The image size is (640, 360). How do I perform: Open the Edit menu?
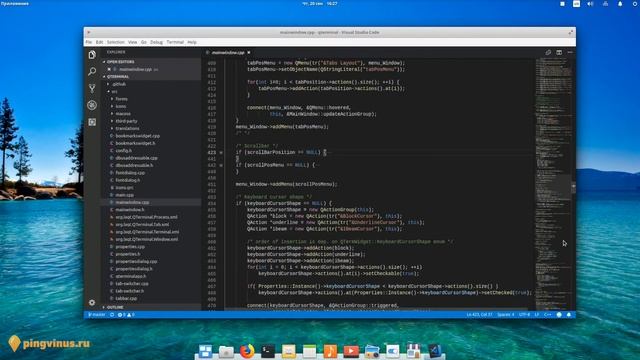99,42
